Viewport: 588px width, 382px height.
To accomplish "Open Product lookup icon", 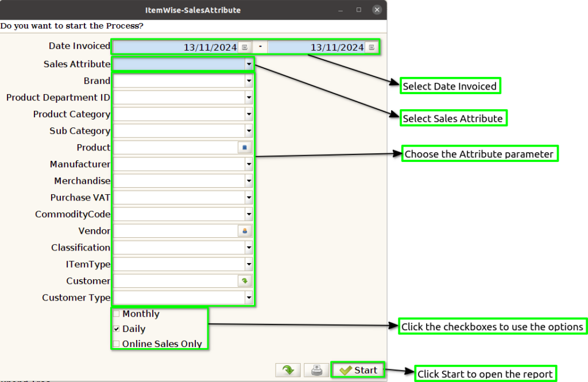I will coord(245,148).
